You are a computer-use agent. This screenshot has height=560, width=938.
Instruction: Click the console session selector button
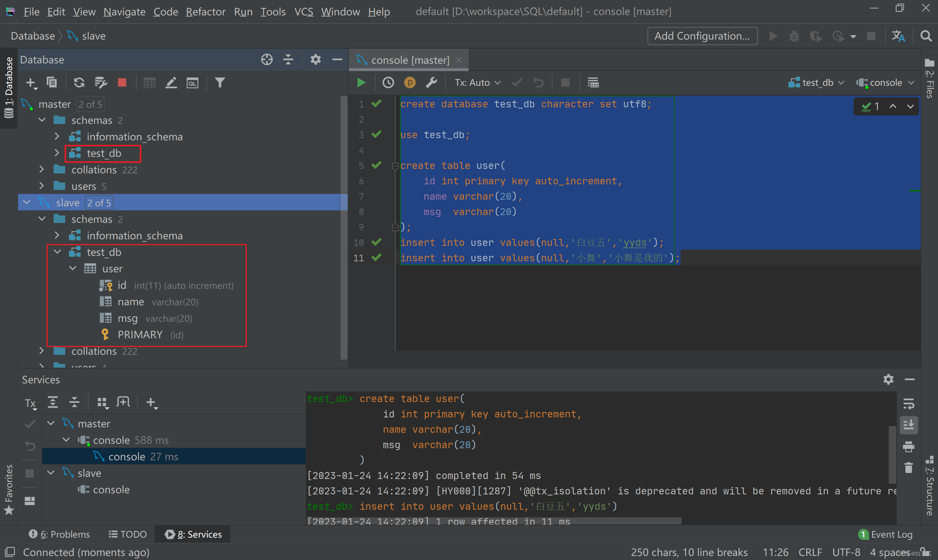(x=883, y=82)
